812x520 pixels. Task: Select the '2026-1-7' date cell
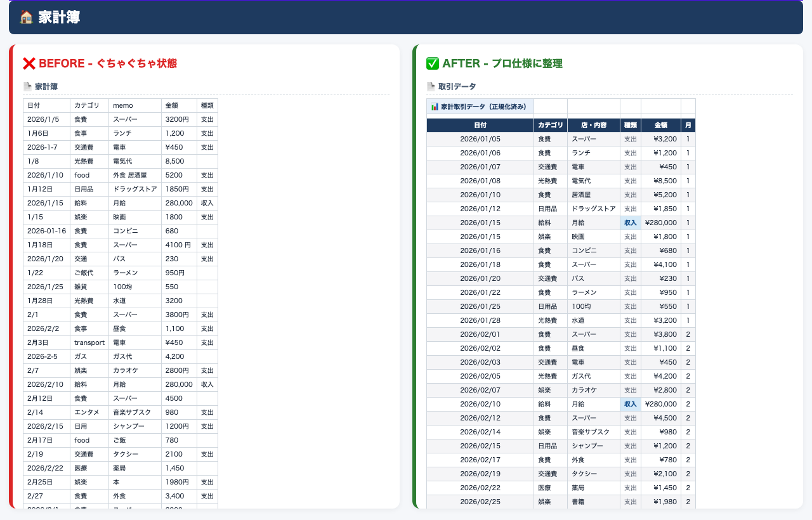pyautogui.click(x=47, y=147)
